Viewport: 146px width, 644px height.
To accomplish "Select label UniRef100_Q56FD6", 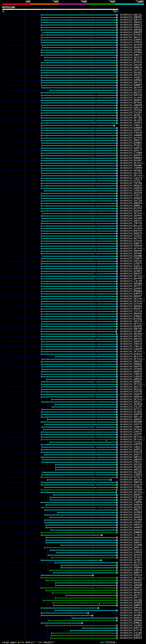I will 131,314.
